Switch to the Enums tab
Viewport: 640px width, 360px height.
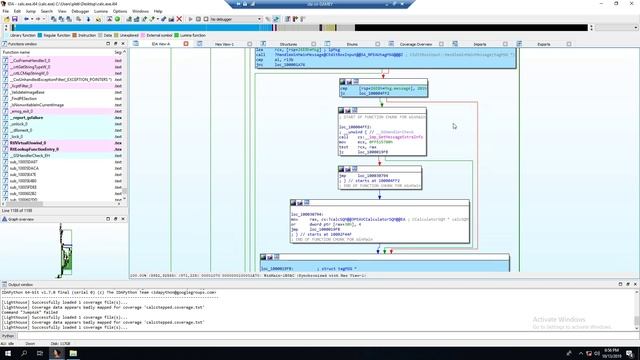coord(352,44)
